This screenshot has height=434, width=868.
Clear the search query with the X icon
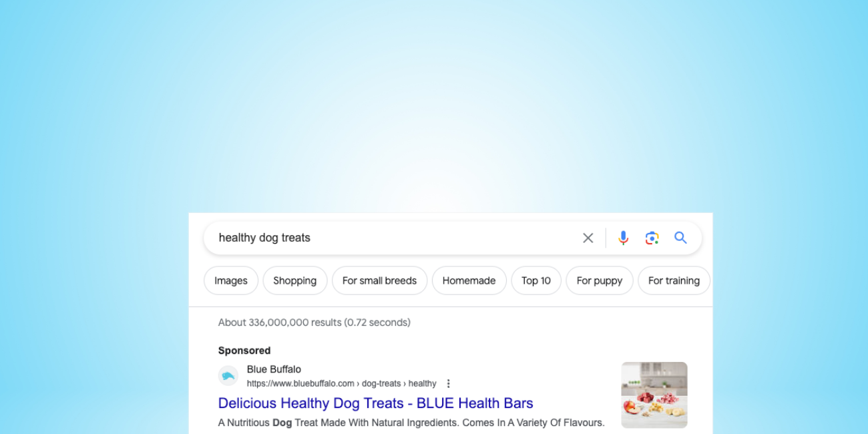click(588, 238)
